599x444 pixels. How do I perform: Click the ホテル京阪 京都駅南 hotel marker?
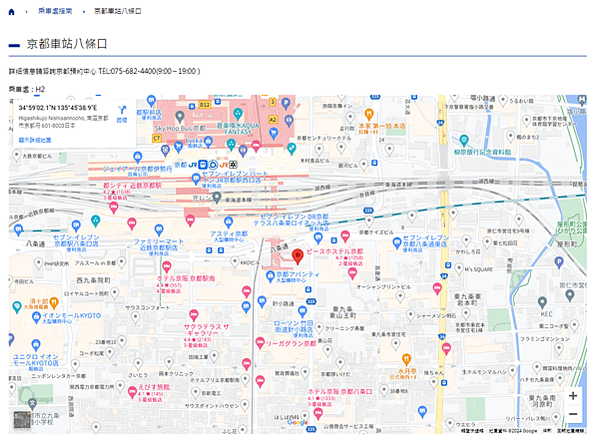click(167, 266)
